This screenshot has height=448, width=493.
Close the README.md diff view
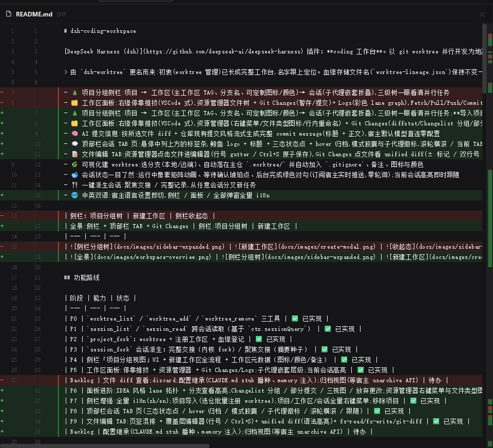pyautogui.click(x=482, y=14)
